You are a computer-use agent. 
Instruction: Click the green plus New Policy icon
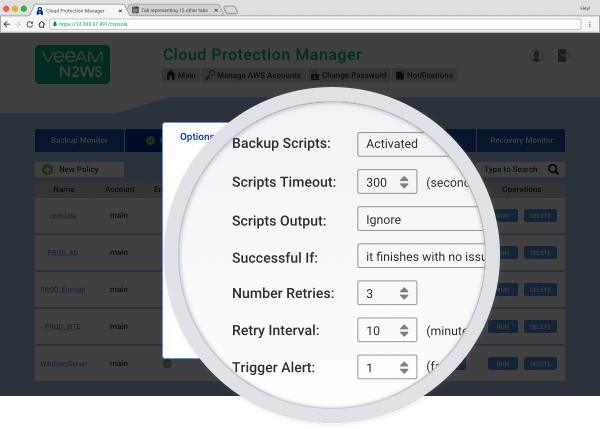[47, 169]
